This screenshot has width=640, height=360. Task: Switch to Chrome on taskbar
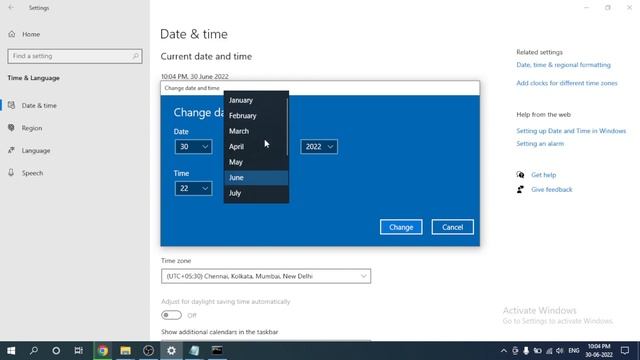pos(102,351)
